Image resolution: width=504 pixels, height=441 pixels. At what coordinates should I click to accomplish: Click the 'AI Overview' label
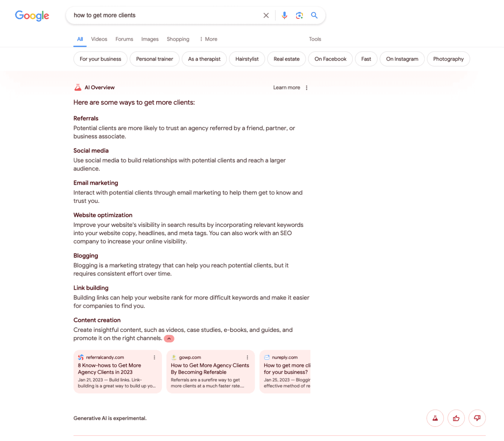[100, 88]
